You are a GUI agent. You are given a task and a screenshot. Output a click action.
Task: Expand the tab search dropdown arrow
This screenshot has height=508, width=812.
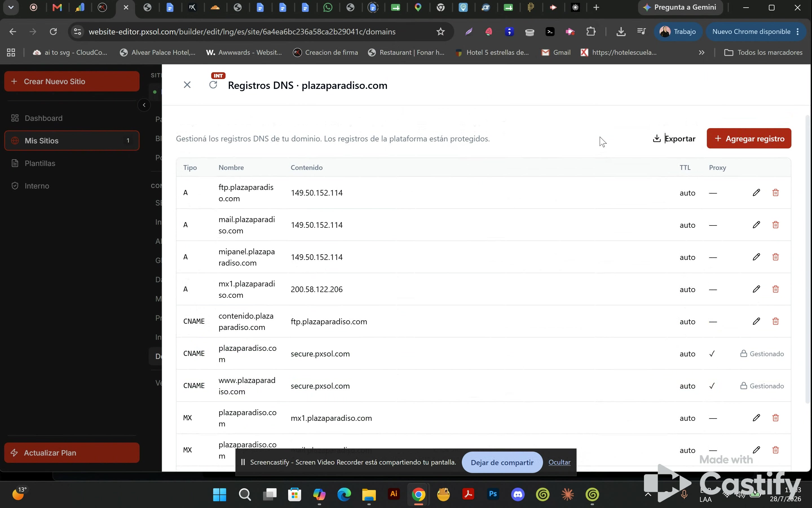tap(11, 7)
